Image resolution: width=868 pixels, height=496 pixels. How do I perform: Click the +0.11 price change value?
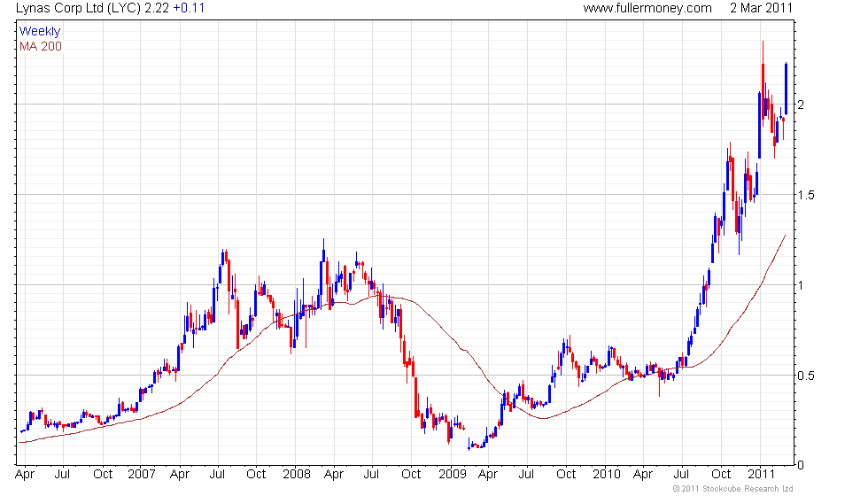click(189, 8)
